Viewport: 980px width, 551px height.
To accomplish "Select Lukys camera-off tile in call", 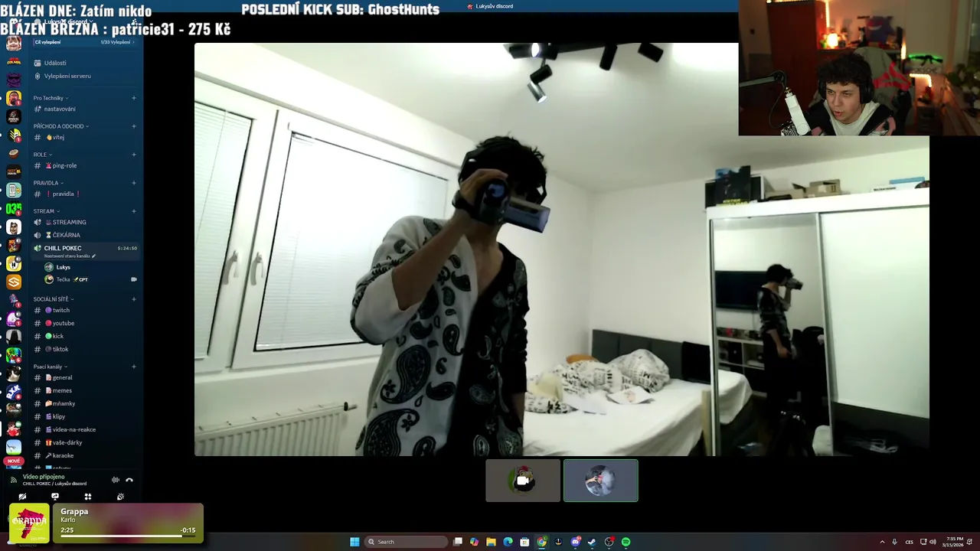I will tap(523, 481).
